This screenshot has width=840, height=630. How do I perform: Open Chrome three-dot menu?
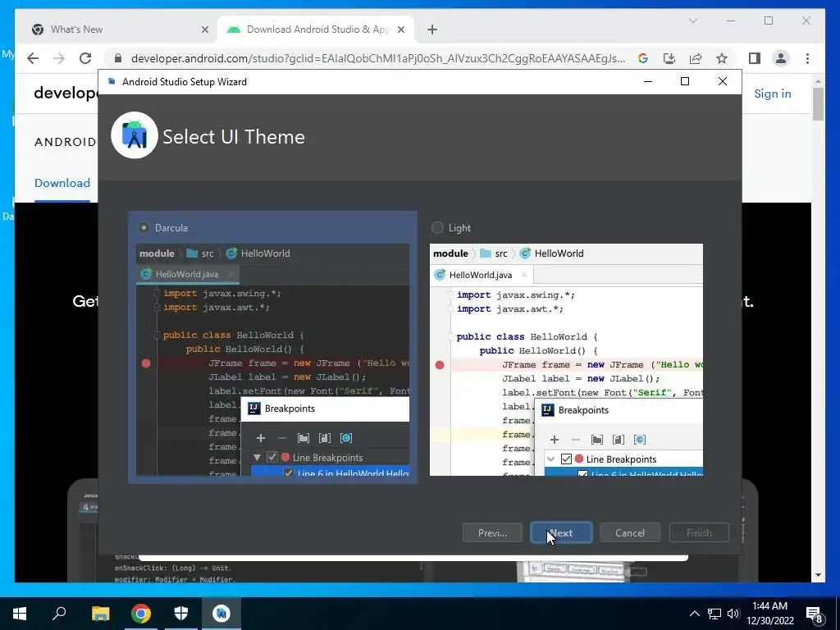807,58
